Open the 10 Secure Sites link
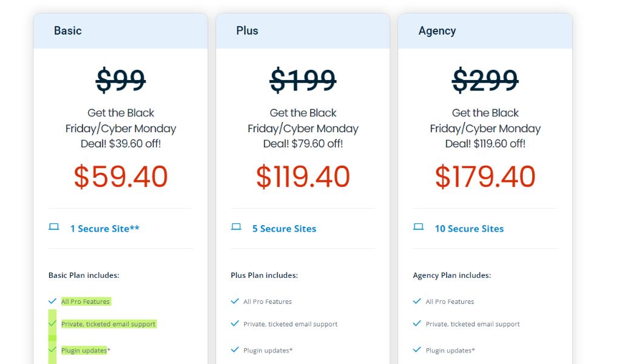This screenshot has width=622, height=364. click(x=469, y=229)
